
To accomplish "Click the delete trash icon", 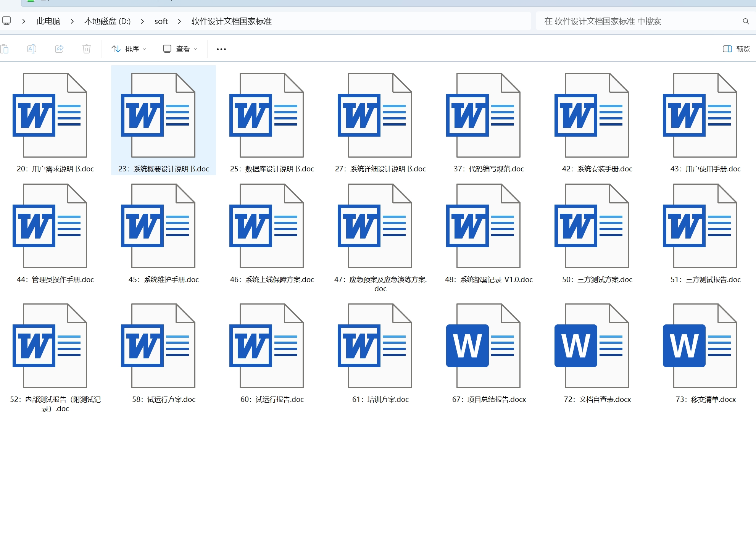I will (87, 49).
